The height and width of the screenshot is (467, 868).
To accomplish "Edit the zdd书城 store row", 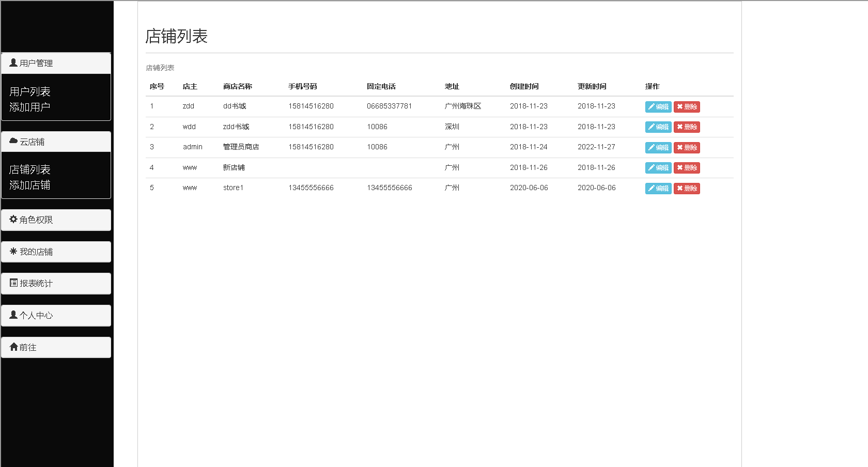I will coord(658,127).
